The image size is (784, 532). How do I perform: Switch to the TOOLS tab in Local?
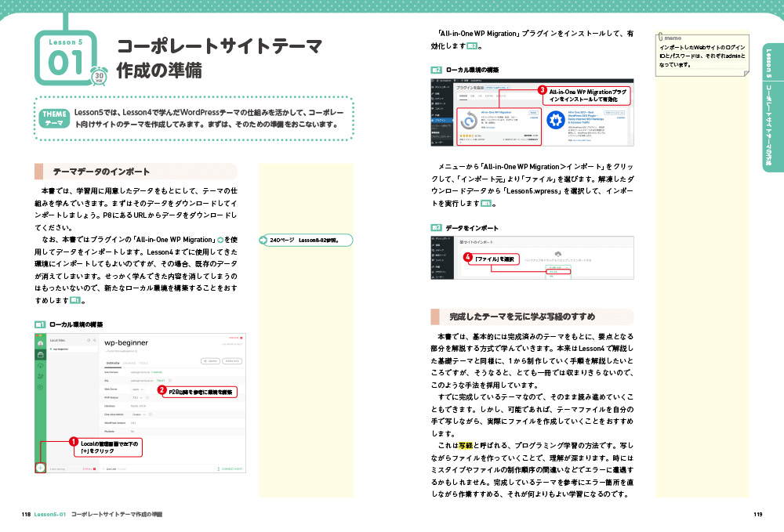[x=143, y=364]
